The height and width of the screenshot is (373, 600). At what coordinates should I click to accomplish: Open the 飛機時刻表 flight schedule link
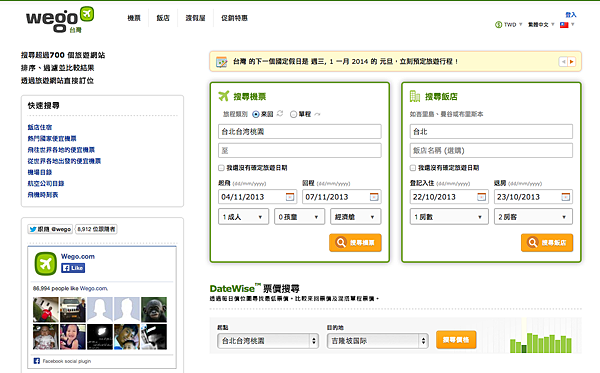[42, 195]
